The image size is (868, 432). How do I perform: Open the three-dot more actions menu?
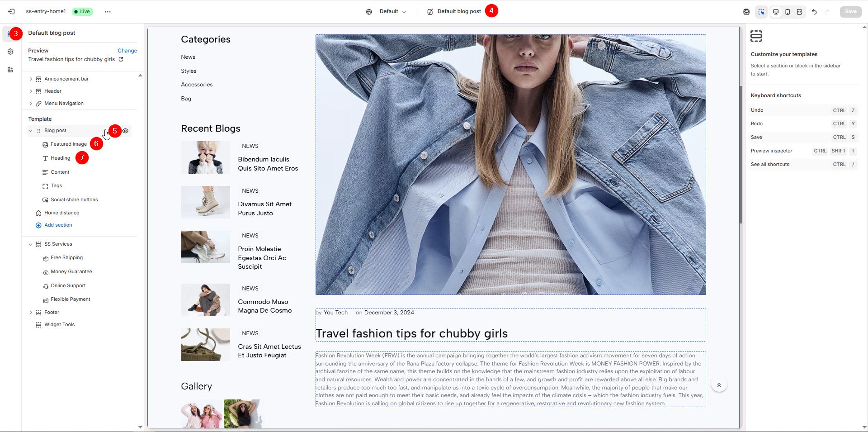pos(108,12)
